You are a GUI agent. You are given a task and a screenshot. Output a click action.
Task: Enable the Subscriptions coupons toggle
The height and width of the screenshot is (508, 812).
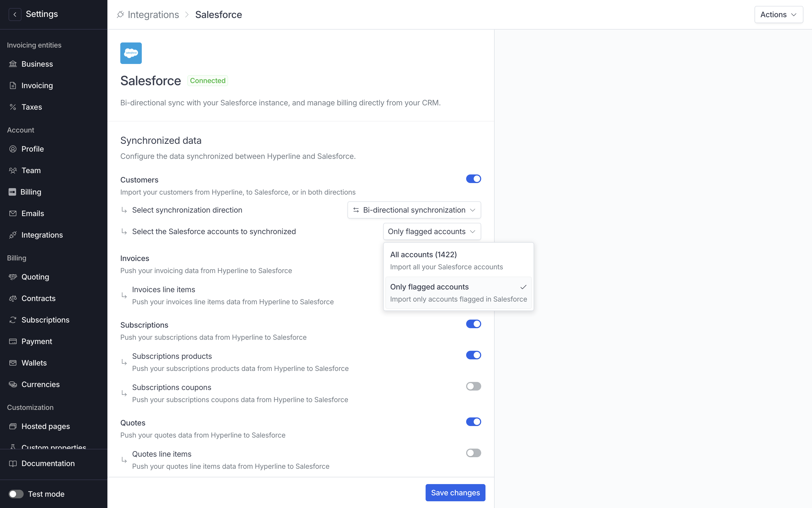point(473,387)
